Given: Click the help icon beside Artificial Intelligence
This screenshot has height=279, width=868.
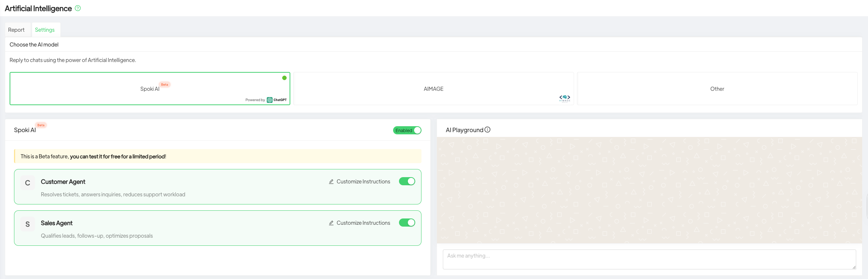Looking at the screenshot, I should [78, 8].
